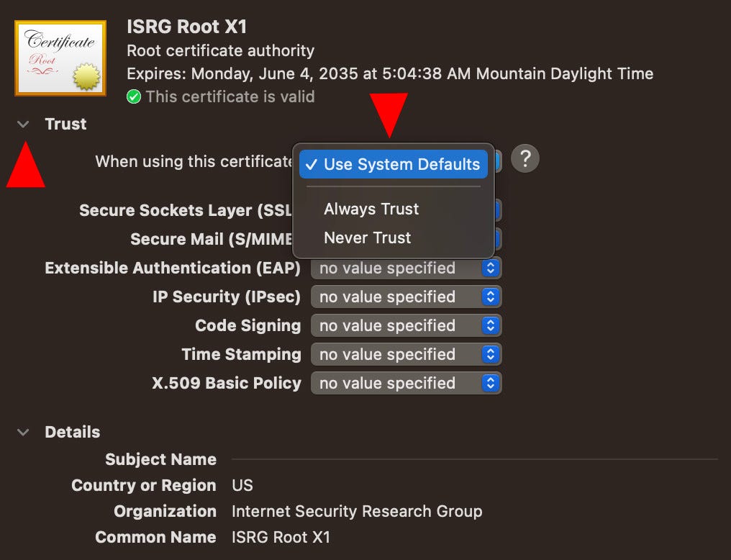Image resolution: width=731 pixels, height=560 pixels.
Task: Click the Time Stamping dropdown arrows icon
Action: click(489, 354)
